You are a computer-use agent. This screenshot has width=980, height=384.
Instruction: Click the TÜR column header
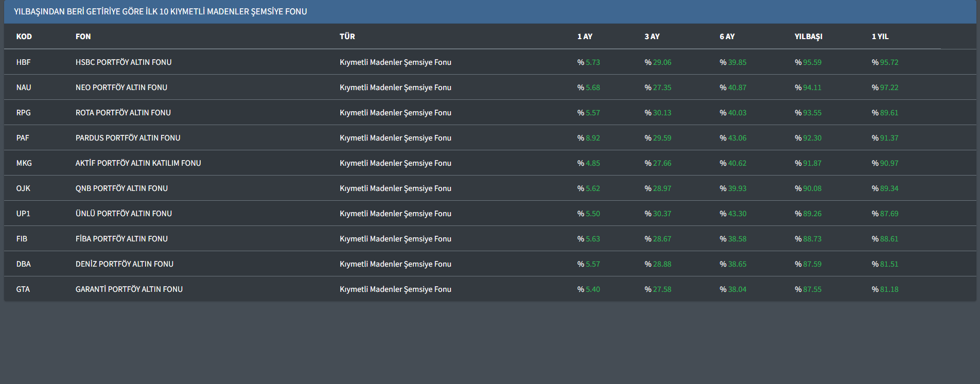coord(347,37)
